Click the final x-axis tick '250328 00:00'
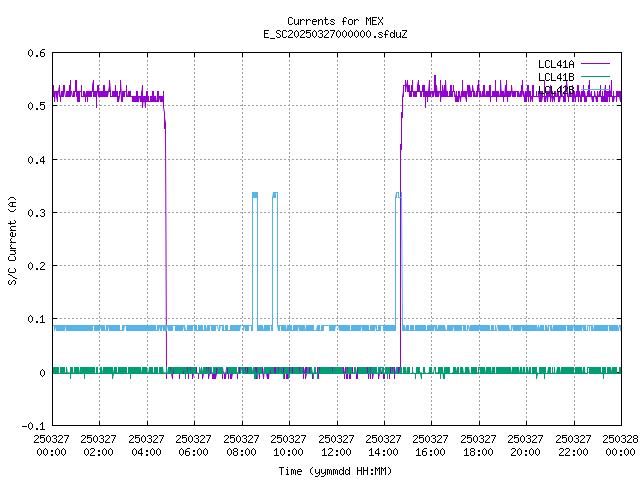Screen dimensions: 640x480 pyautogui.click(x=620, y=445)
